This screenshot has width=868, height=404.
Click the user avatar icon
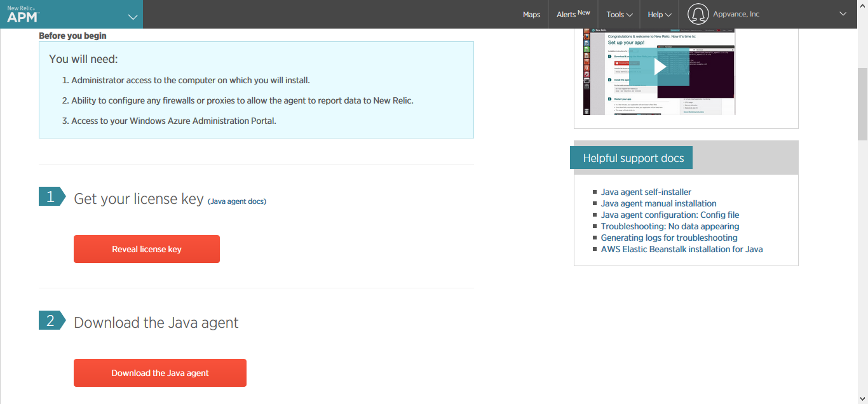tap(698, 14)
